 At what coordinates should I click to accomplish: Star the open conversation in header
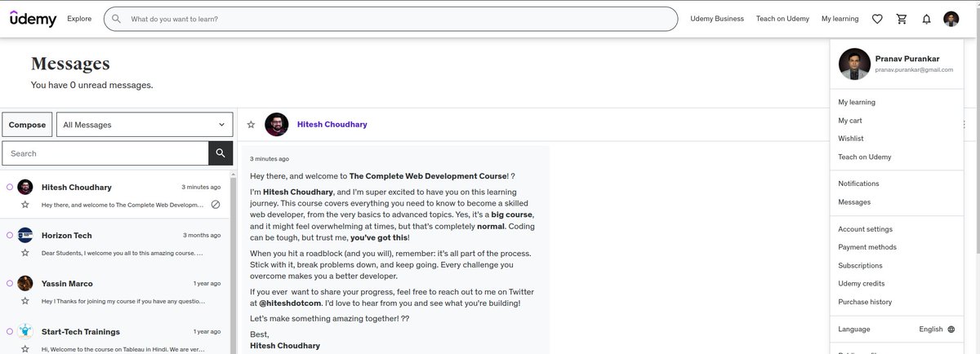pyautogui.click(x=252, y=125)
